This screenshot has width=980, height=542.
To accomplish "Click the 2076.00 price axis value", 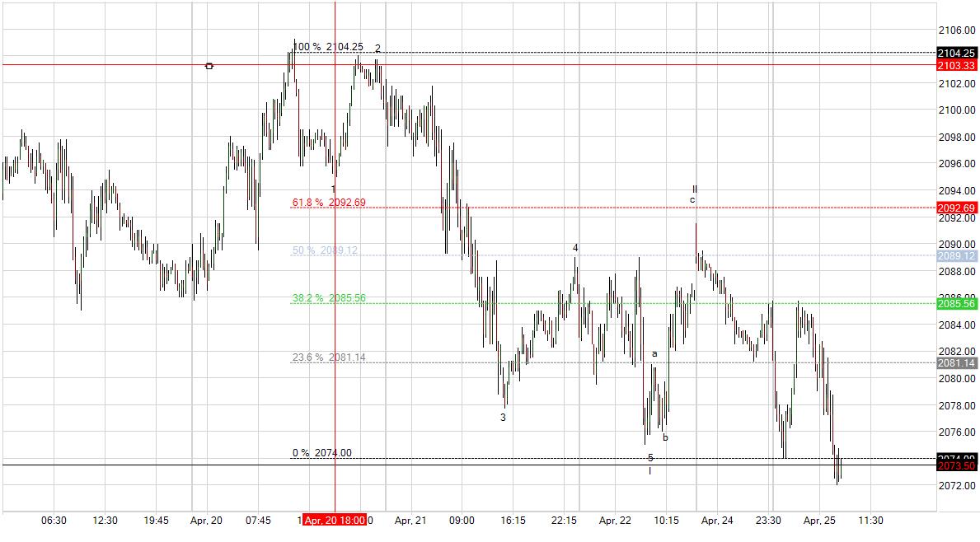I will 957,432.
